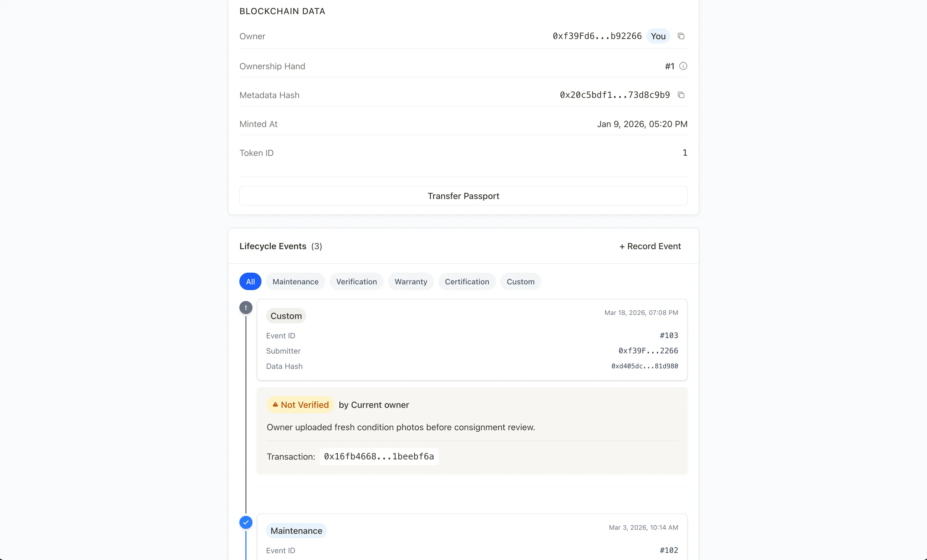Enable the Verification filter pill

[x=356, y=281]
